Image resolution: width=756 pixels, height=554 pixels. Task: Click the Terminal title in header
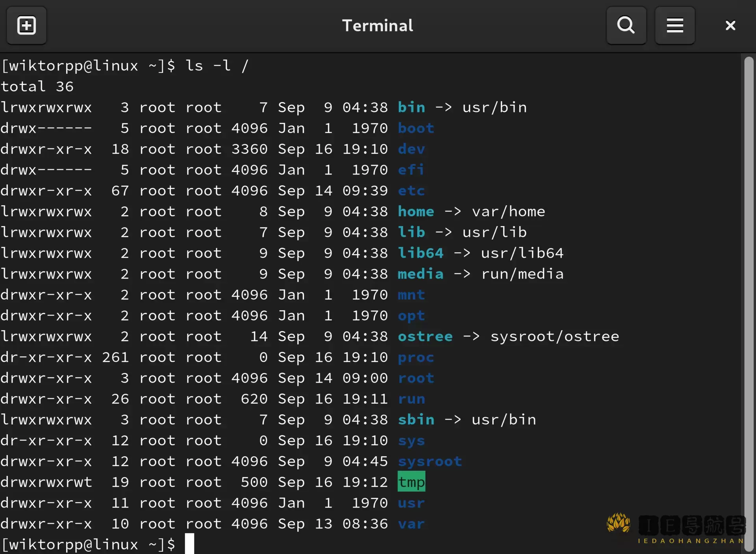(378, 26)
